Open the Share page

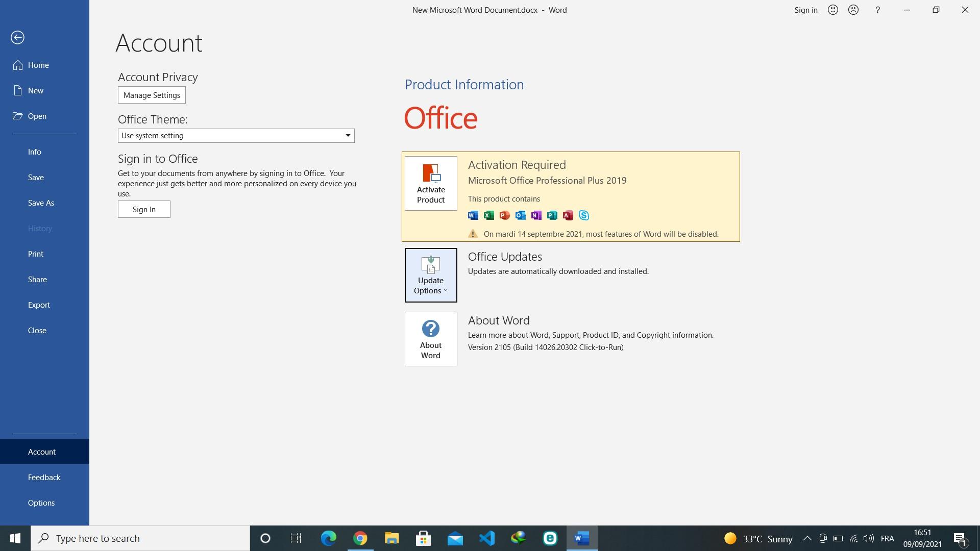coord(44,279)
